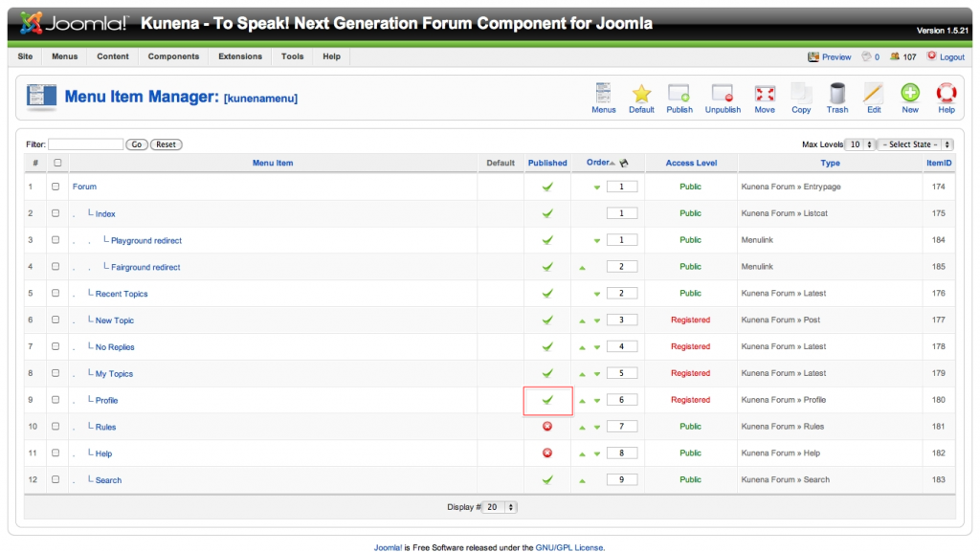Tick the checkbox for the Profile row
The image size is (980, 552).
click(x=56, y=400)
